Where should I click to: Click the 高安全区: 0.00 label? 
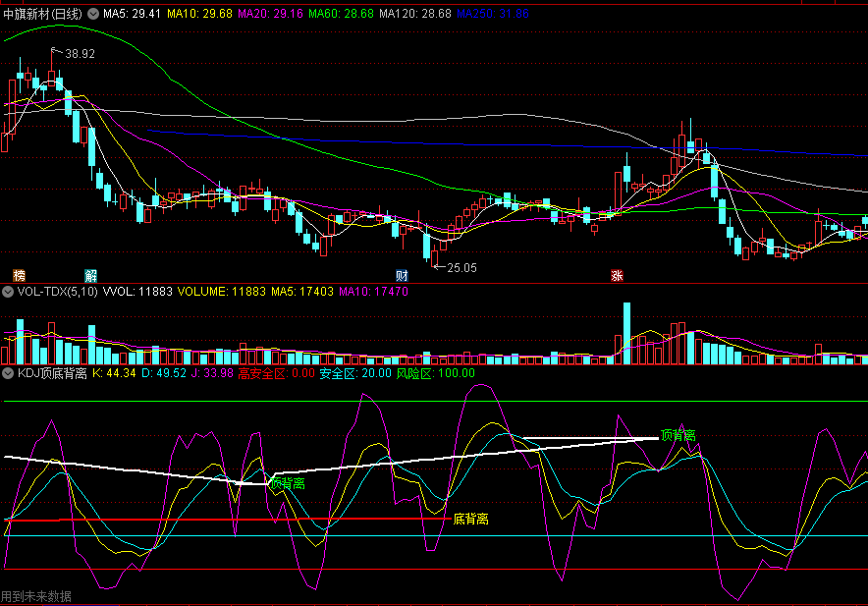[276, 373]
